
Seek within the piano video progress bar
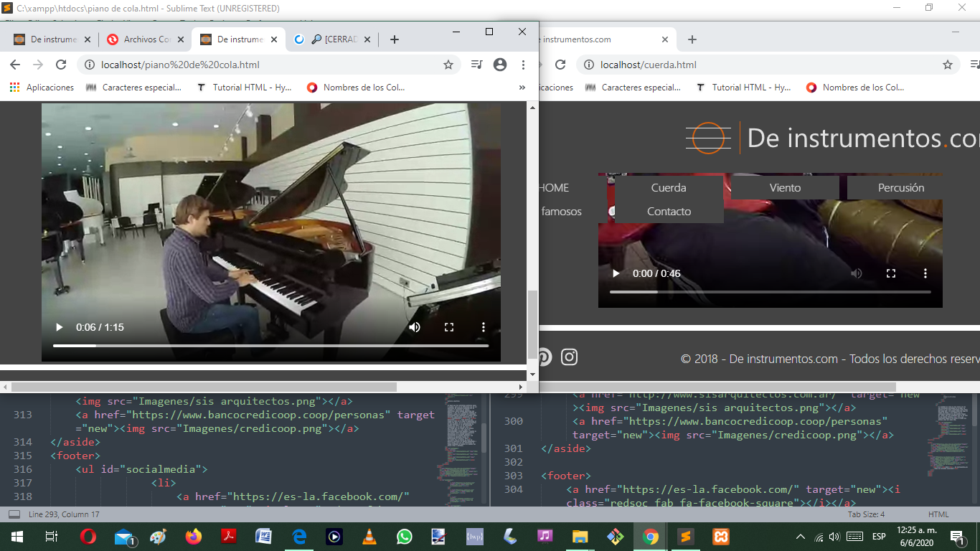[270, 346]
